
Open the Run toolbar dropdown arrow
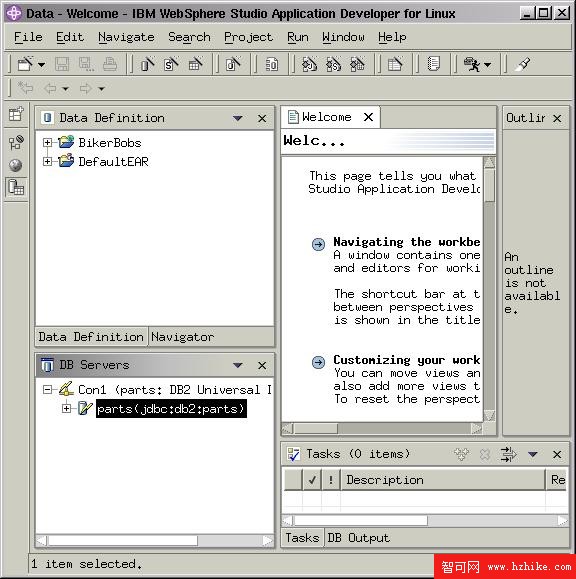click(x=487, y=65)
